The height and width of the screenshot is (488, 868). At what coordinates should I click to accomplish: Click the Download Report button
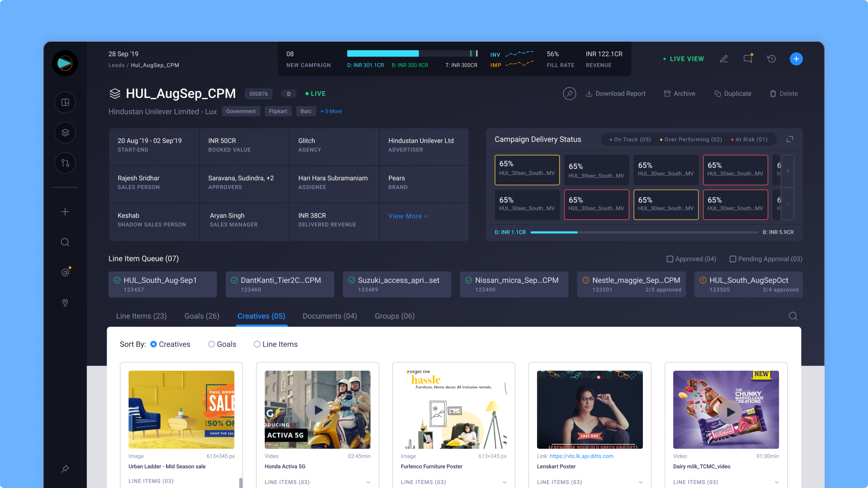tap(616, 94)
